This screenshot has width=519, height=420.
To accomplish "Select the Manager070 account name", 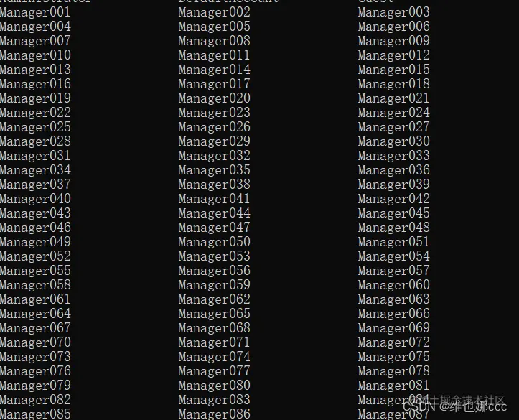I will (x=35, y=342).
